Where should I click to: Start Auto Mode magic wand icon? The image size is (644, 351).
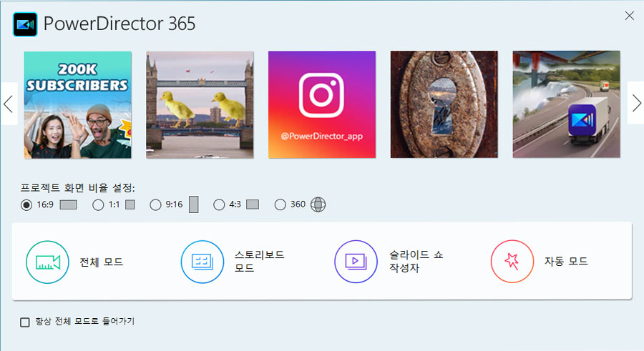[x=512, y=261]
